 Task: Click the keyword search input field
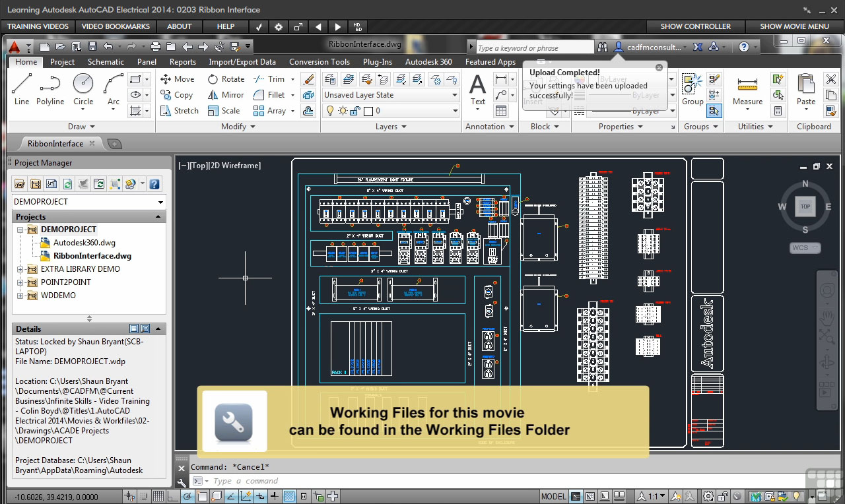[x=535, y=47]
